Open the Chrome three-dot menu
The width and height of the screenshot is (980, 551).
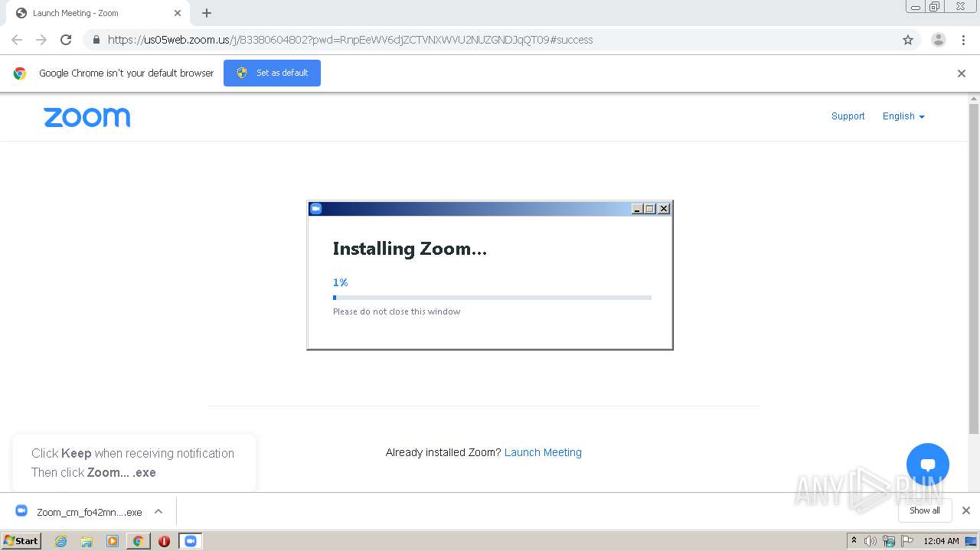click(x=963, y=40)
